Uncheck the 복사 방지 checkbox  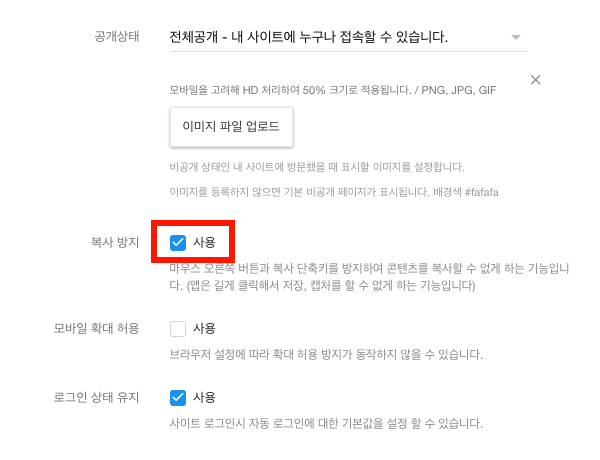coord(178,243)
